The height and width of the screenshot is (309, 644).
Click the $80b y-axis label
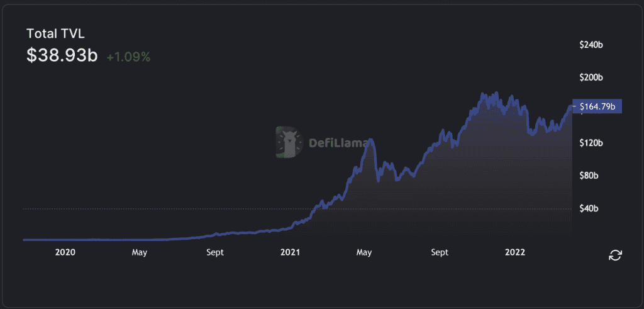coord(591,176)
